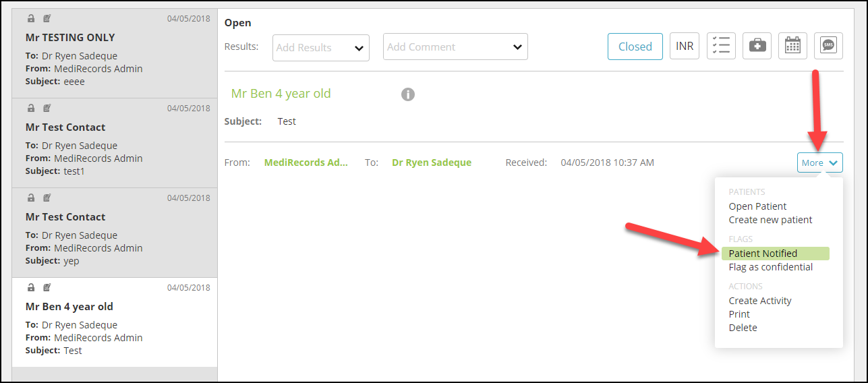Choose Flag as confidential
Screen dimensions: 868x383
(x=770, y=267)
